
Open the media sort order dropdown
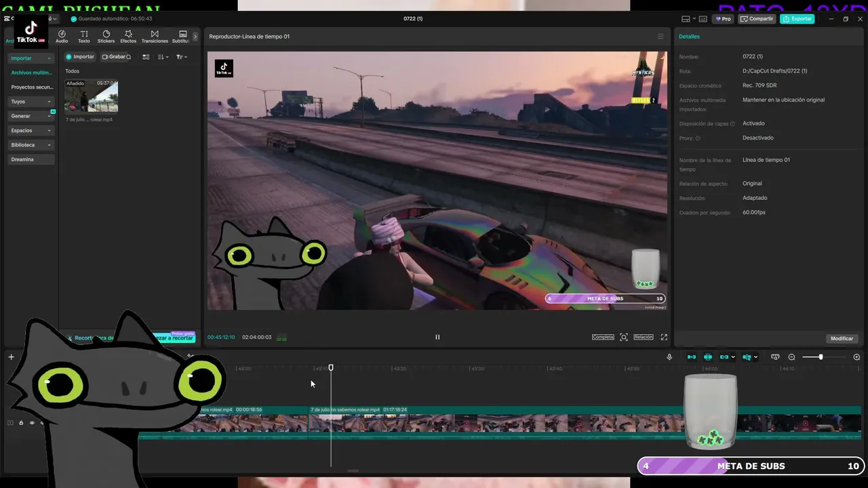click(x=163, y=57)
